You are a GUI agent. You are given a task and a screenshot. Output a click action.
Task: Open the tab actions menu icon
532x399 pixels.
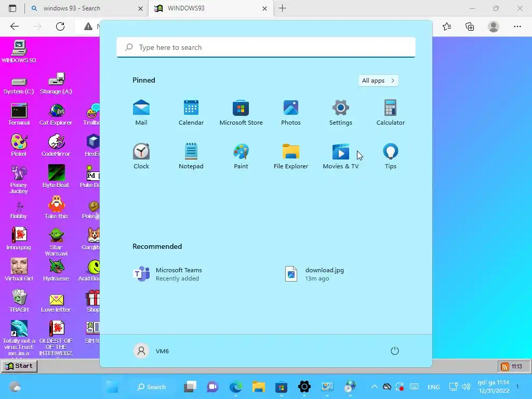12,8
